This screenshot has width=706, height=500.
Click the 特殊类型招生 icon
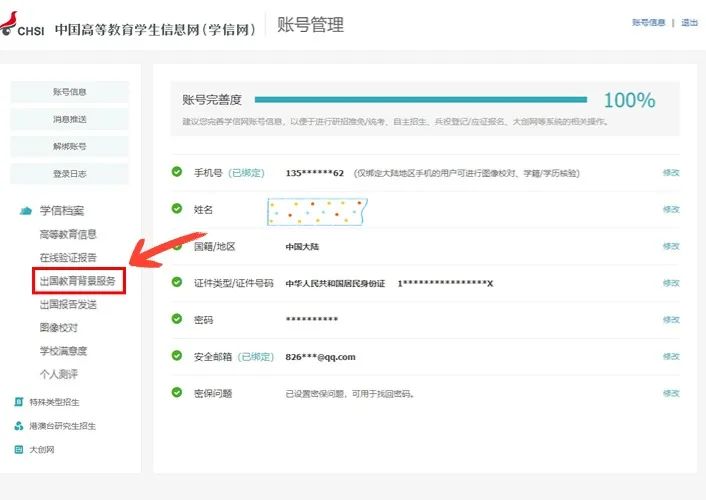click(18, 402)
